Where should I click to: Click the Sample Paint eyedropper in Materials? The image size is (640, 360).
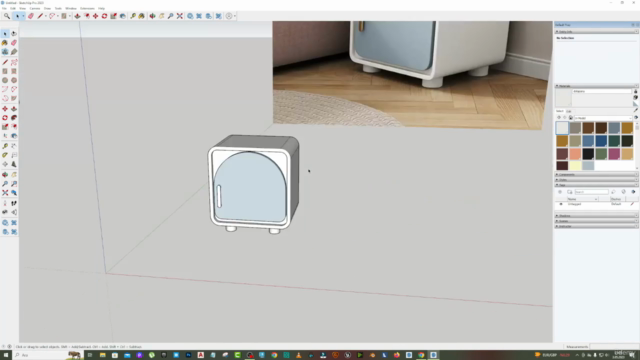[636, 110]
